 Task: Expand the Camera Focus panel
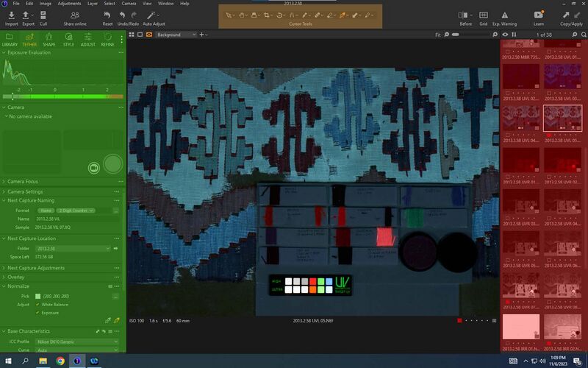pyautogui.click(x=4, y=182)
